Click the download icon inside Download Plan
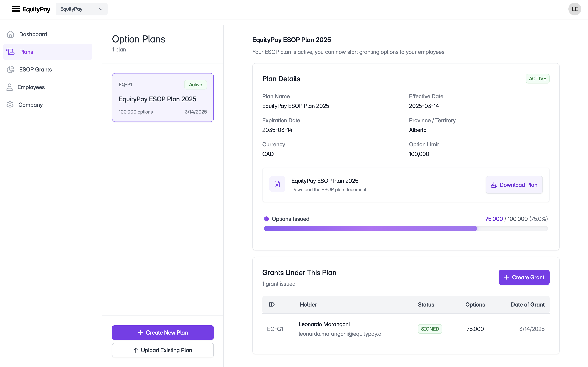588x367 pixels. [x=494, y=185]
